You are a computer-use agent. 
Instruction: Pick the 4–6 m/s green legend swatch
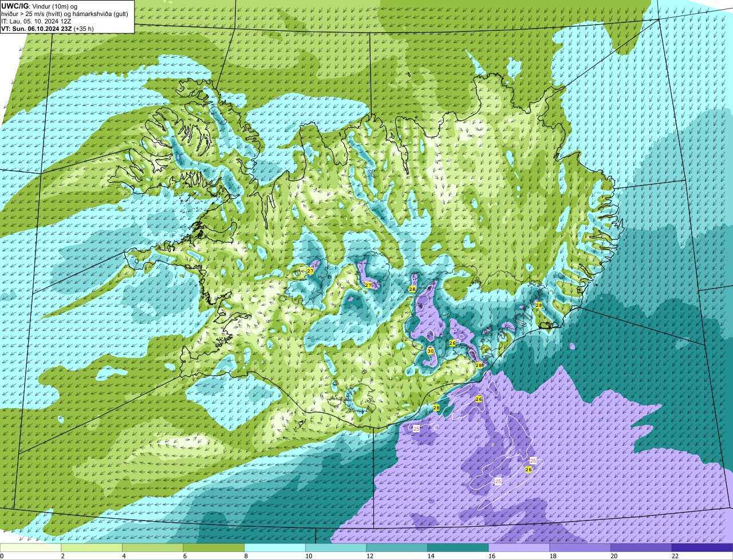[x=153, y=547]
